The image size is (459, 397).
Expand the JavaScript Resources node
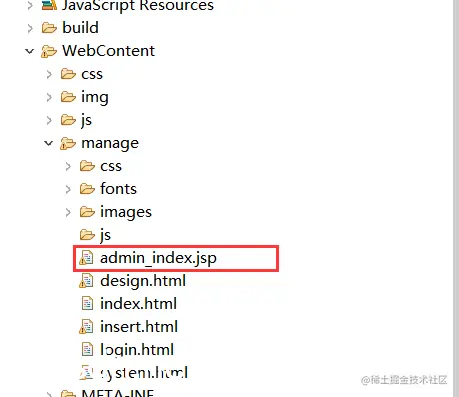(30, 5)
